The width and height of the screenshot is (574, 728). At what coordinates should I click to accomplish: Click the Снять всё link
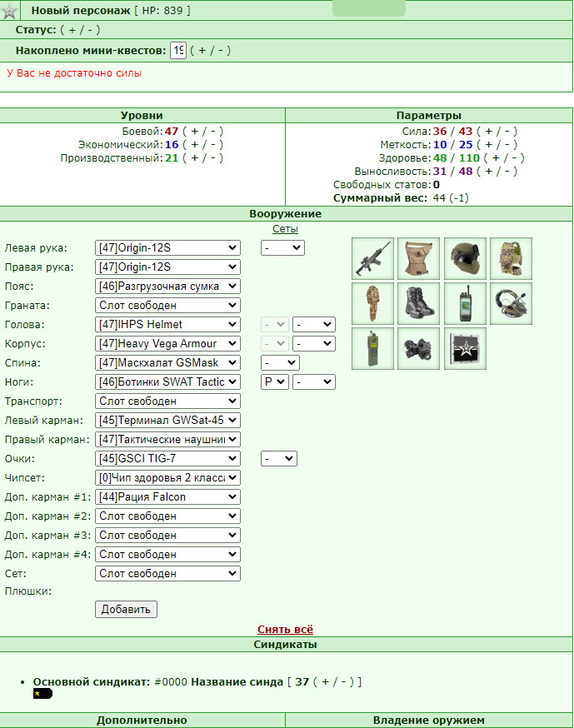285,630
